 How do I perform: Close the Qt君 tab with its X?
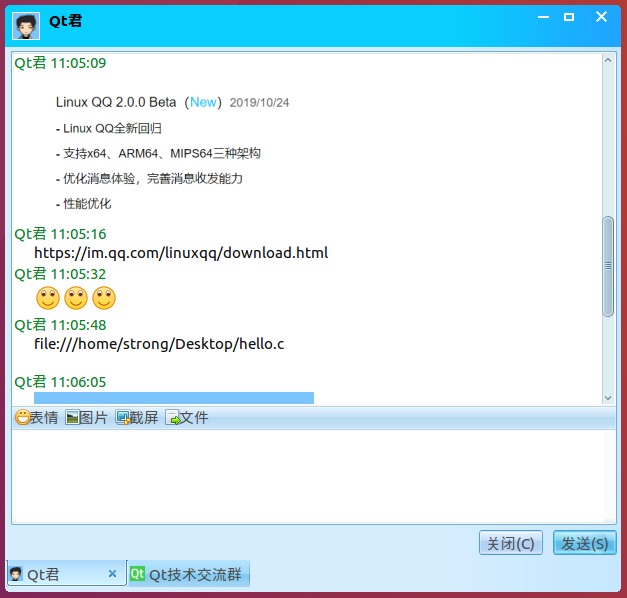coord(112,574)
